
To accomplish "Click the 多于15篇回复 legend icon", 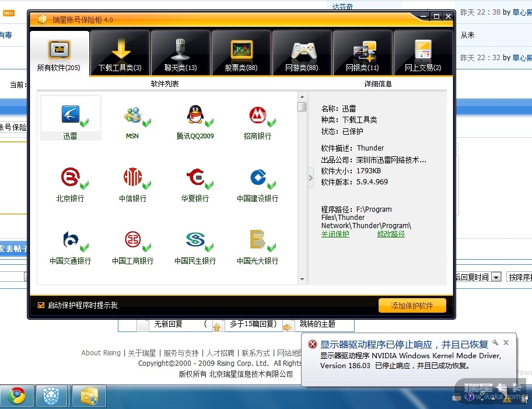I will click(217, 327).
